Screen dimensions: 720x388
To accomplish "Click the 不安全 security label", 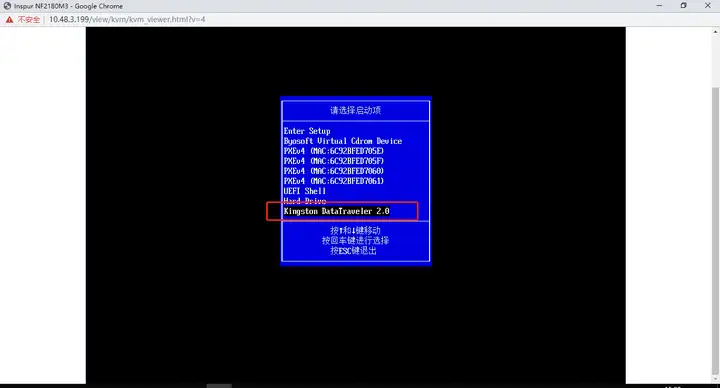I will pos(29,19).
